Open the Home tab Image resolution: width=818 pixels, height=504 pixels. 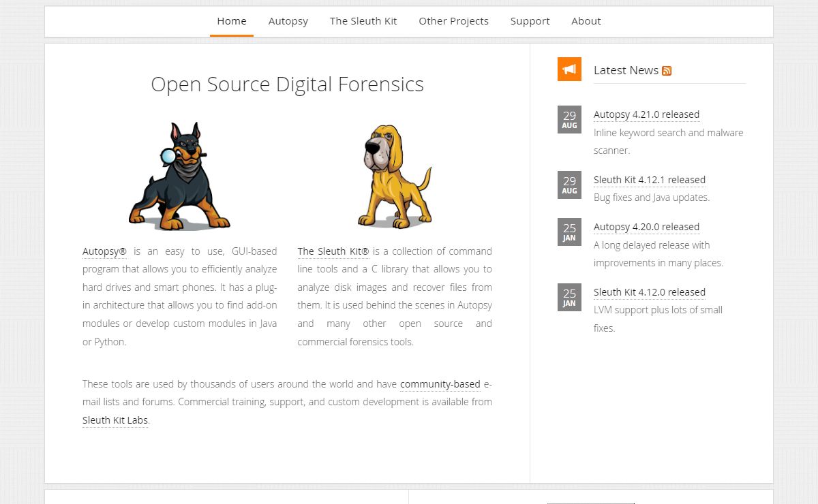pyautogui.click(x=232, y=21)
